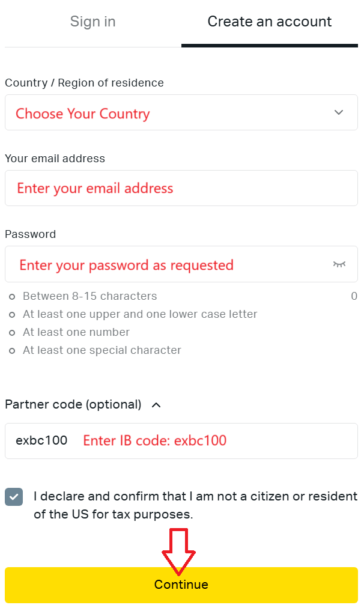Click the yellow Continue button
The width and height of the screenshot is (364, 608).
[181, 585]
